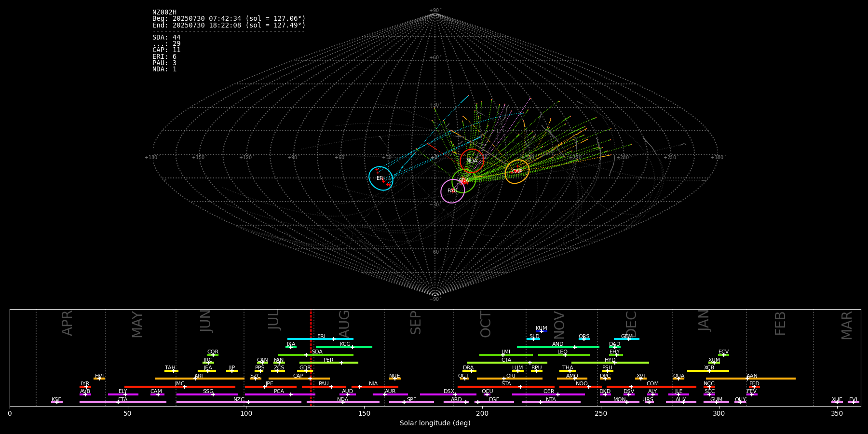Click the SDA radiant circle on sky map
This screenshot has height=434, width=868.
[464, 181]
